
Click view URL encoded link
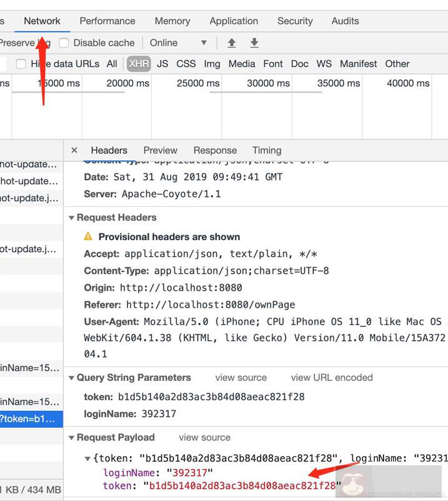(331, 378)
